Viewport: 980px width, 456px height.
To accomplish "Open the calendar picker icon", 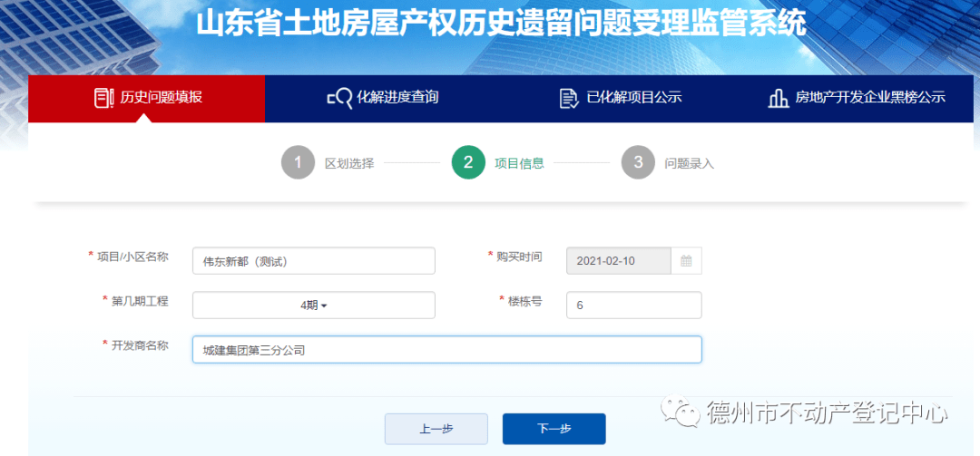I will [686, 261].
